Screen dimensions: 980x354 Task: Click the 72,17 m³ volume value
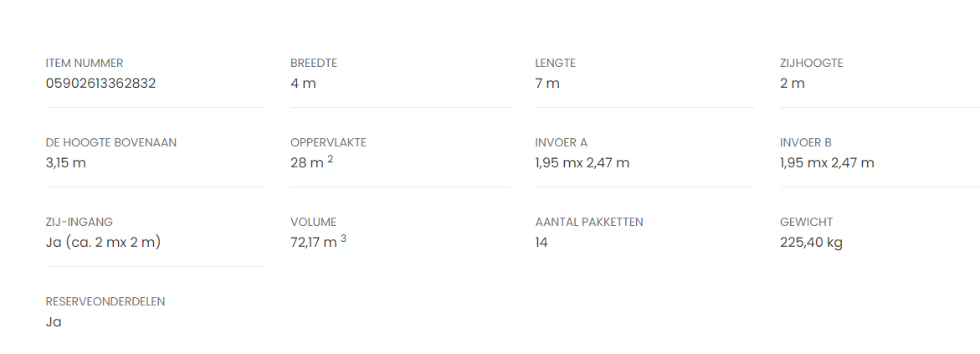coord(318,243)
